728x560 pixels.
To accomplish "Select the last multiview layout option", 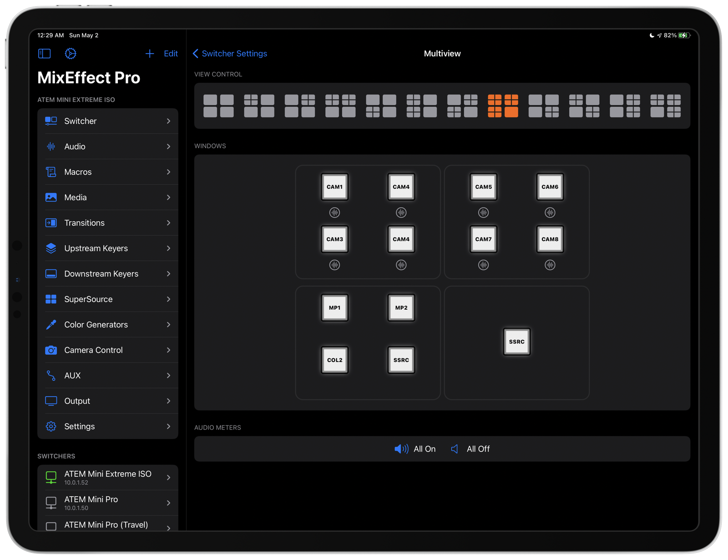I will [x=665, y=106].
